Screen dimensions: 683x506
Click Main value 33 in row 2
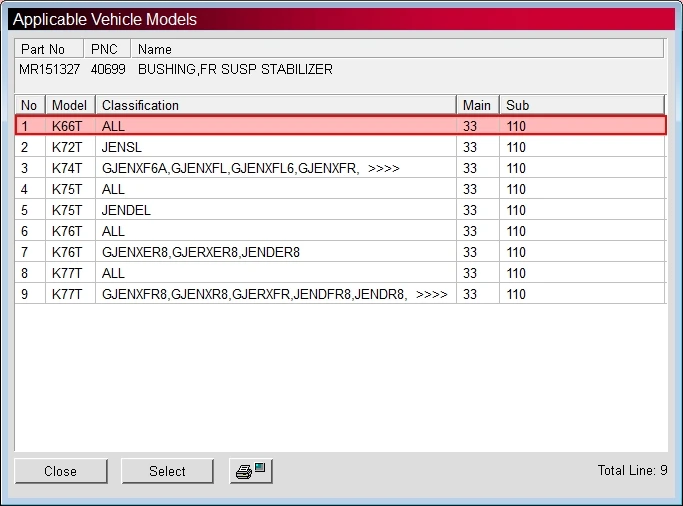click(x=470, y=147)
